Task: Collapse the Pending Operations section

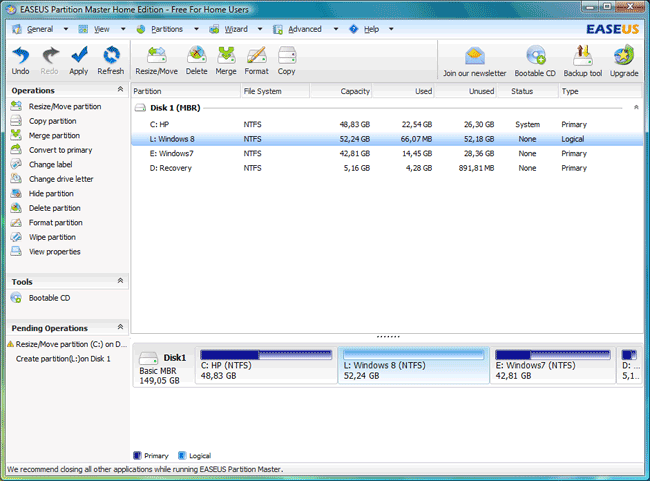Action: pos(120,328)
